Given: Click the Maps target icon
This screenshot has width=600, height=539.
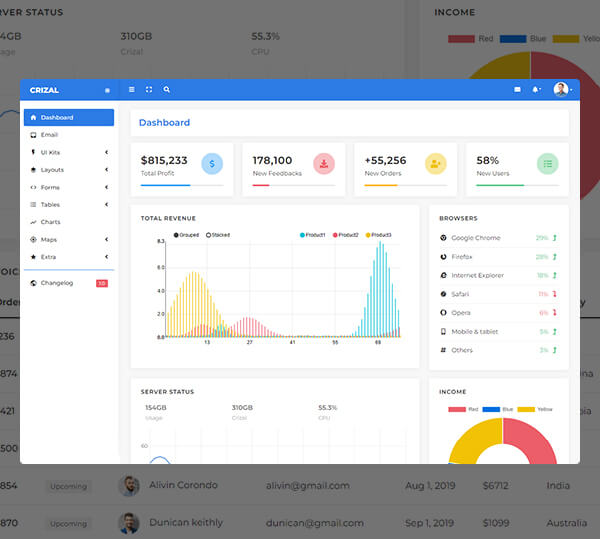Looking at the screenshot, I should (x=33, y=239).
